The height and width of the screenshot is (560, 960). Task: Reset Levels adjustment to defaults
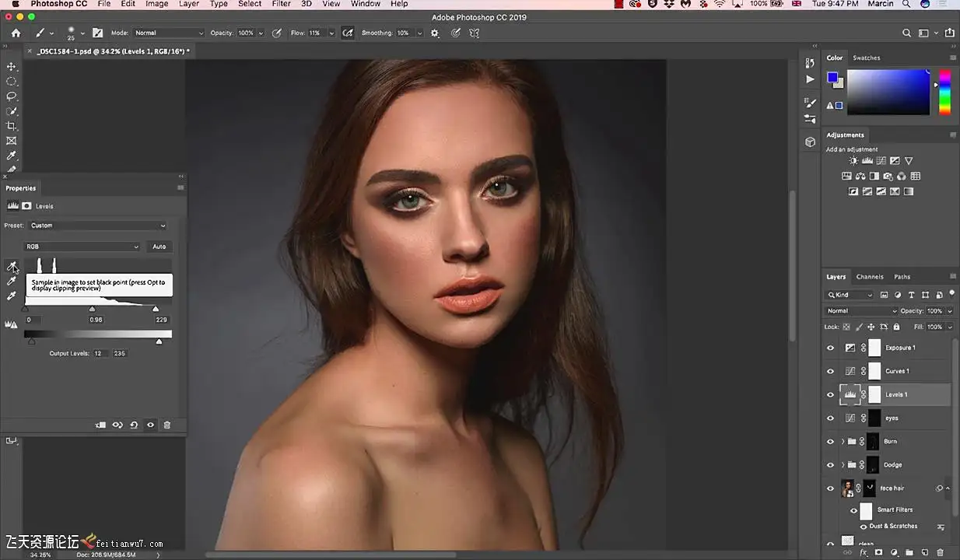pyautogui.click(x=134, y=425)
